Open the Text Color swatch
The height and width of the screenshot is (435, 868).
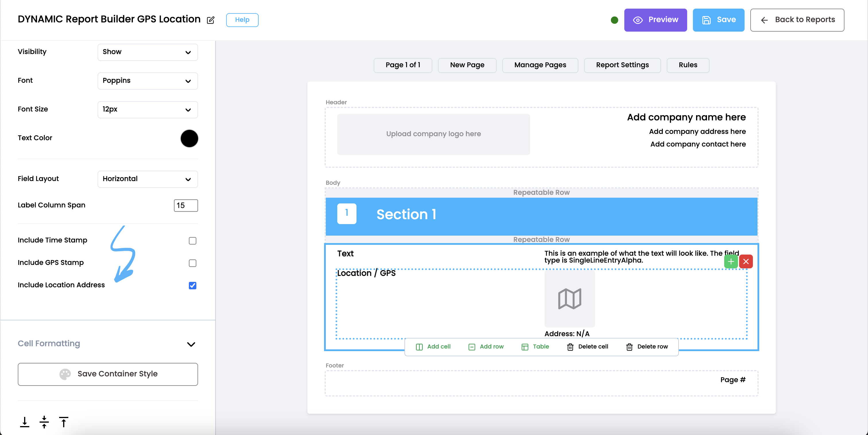[x=189, y=138]
